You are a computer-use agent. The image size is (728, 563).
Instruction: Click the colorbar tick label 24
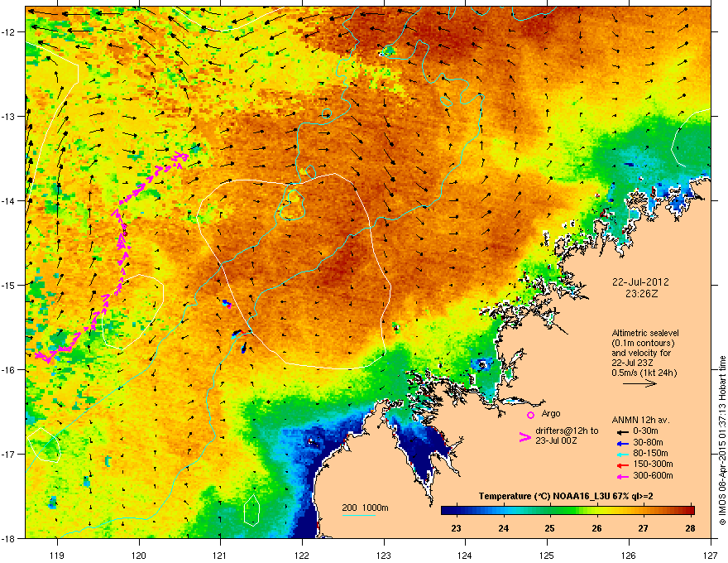[x=503, y=528]
